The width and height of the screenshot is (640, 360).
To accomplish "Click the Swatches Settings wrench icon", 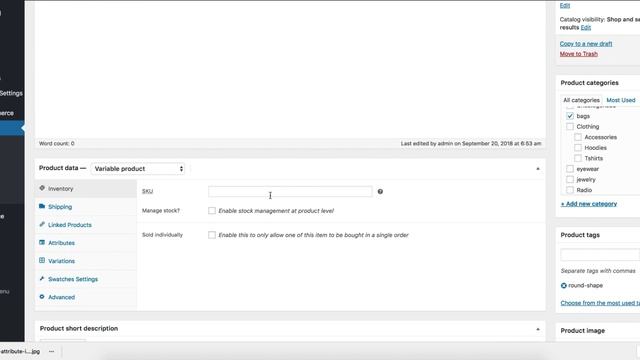I will (x=42, y=278).
